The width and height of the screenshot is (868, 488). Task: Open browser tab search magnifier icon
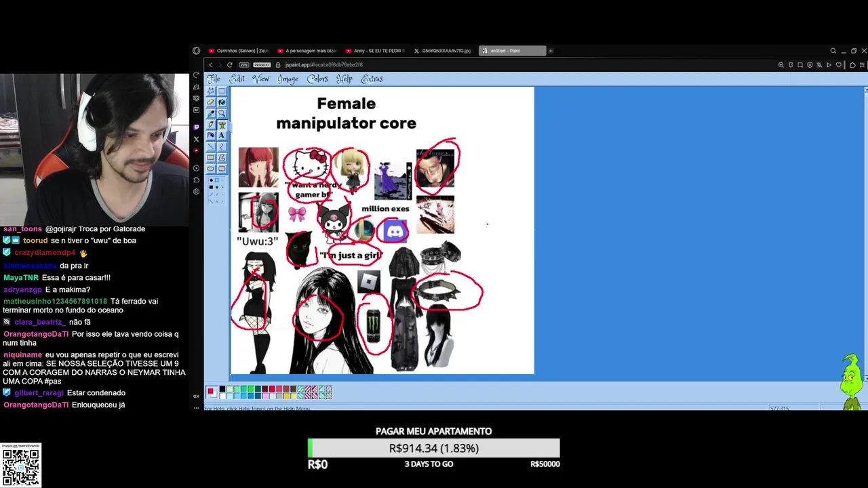click(833, 51)
